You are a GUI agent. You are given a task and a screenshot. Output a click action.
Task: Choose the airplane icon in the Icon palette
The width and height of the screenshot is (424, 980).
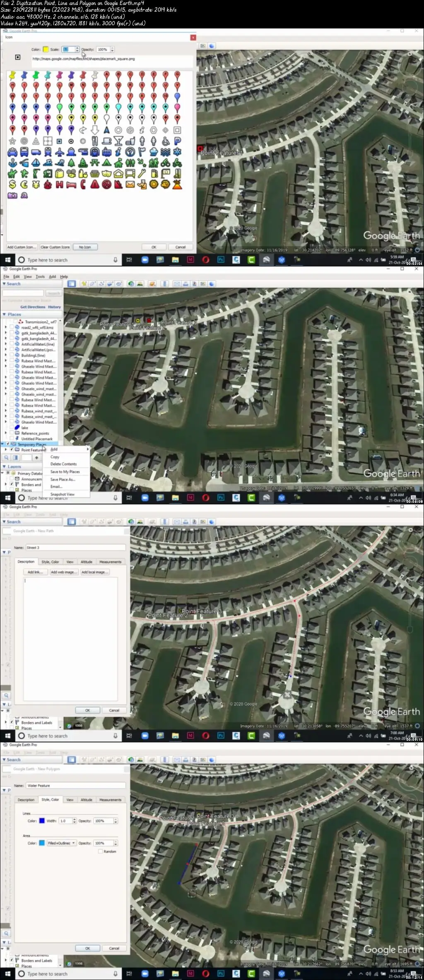(60, 152)
